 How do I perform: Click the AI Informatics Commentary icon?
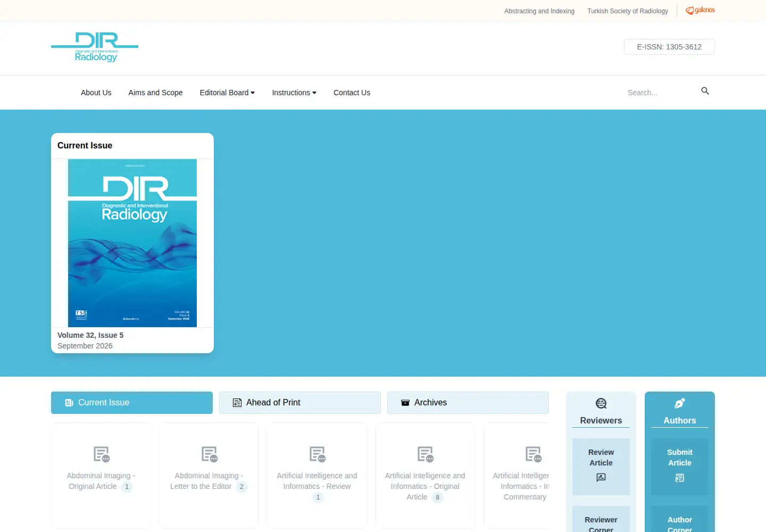pos(533,454)
